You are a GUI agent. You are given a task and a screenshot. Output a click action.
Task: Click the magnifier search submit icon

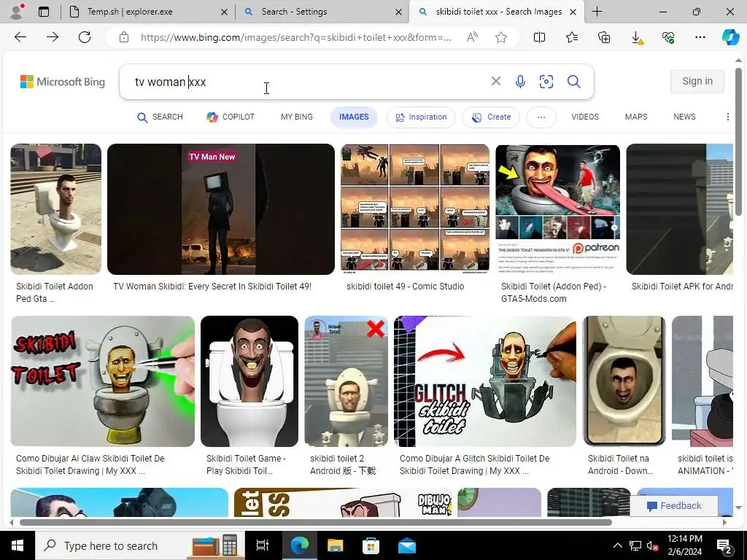click(573, 82)
